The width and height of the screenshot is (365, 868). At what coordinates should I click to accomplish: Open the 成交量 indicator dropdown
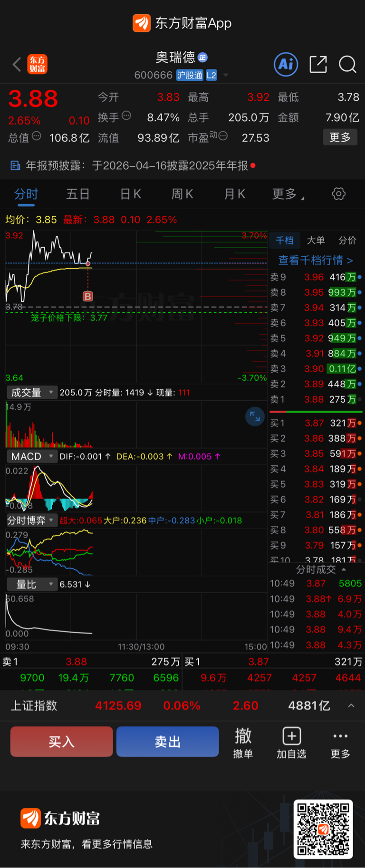[x=32, y=393]
